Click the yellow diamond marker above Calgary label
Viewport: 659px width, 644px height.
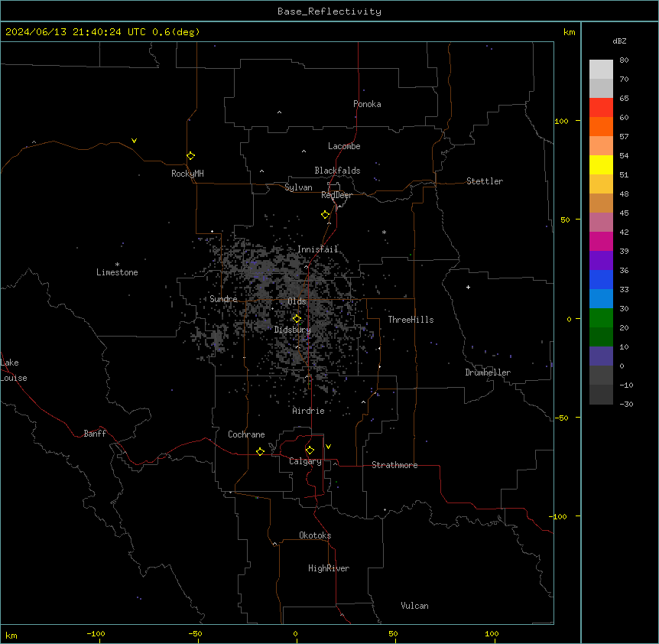click(310, 450)
